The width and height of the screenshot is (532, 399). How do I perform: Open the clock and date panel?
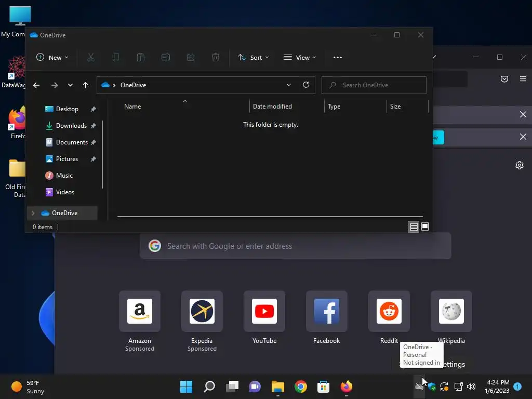tap(497, 387)
